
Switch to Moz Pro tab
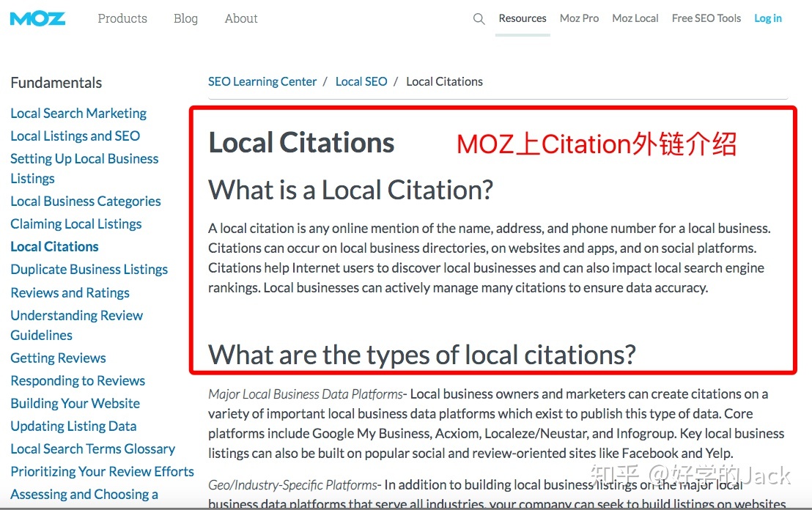point(579,18)
